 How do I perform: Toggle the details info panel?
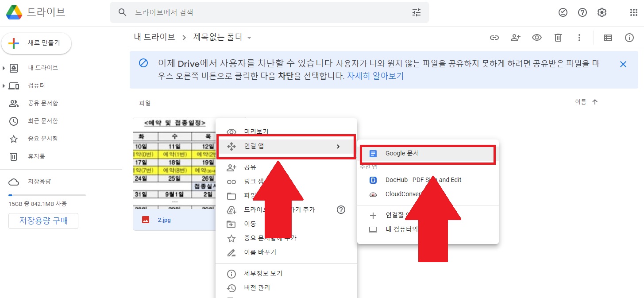(x=629, y=38)
